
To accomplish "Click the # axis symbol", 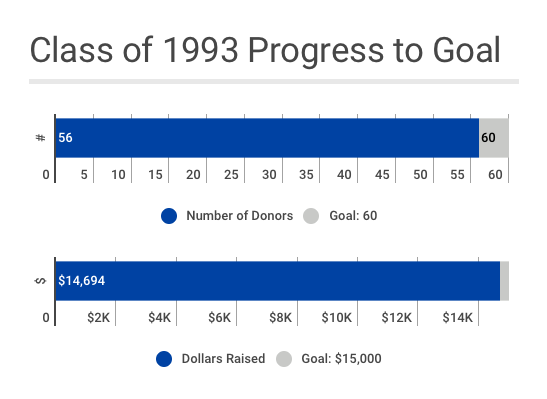I will pos(41,138).
